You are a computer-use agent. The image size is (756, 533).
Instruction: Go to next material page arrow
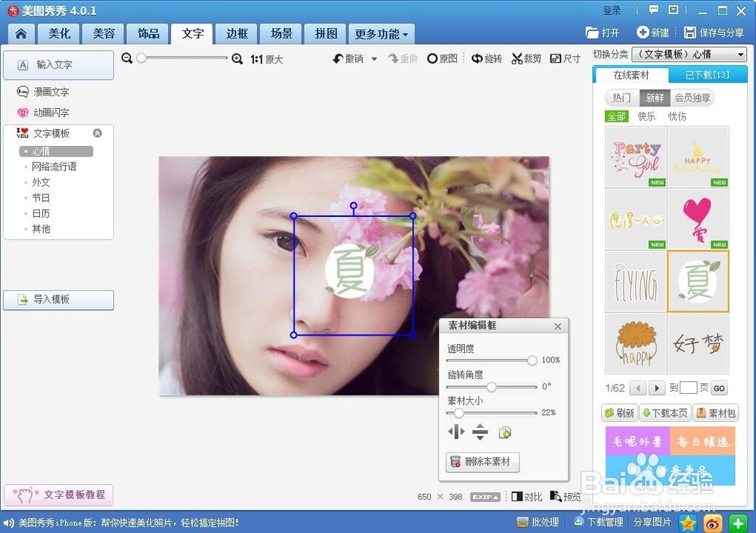[656, 388]
